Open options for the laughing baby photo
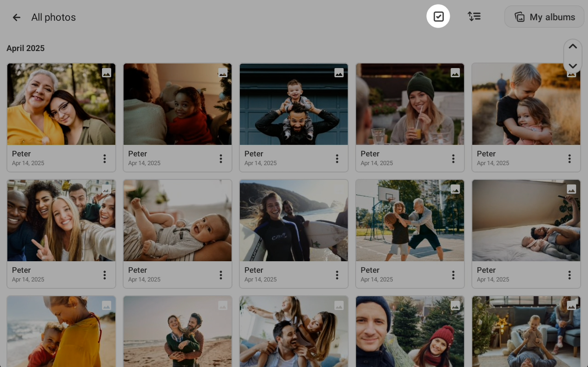The width and height of the screenshot is (588, 367). pyautogui.click(x=221, y=275)
